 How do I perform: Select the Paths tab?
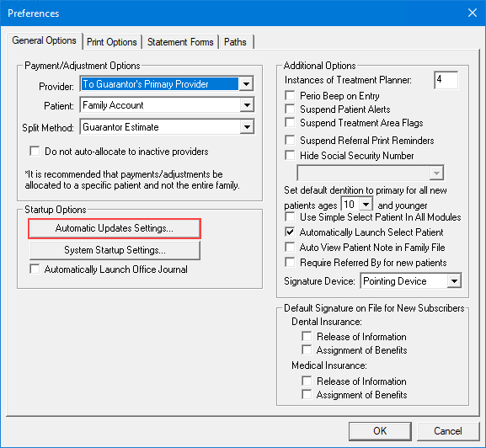coord(235,42)
